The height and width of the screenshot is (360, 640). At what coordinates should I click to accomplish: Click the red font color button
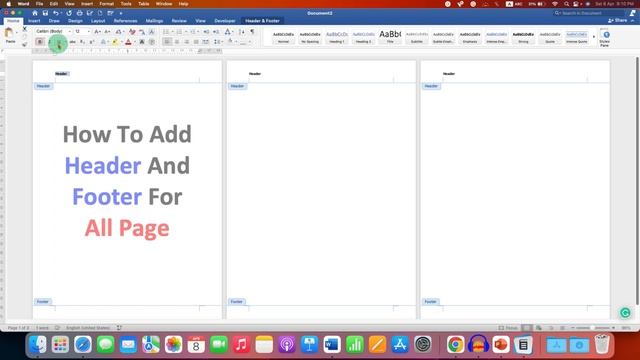pos(128,42)
